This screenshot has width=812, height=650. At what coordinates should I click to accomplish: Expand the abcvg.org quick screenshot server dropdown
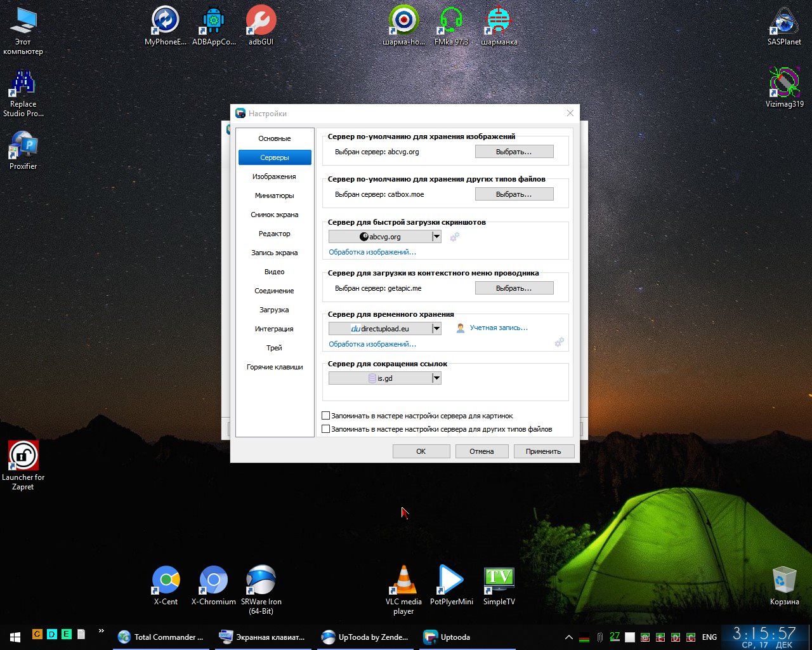click(436, 237)
